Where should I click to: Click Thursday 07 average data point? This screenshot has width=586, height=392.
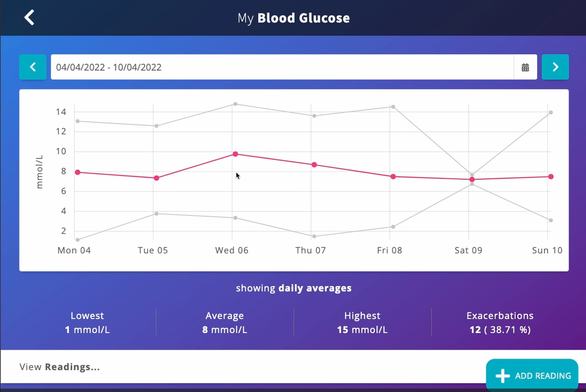click(314, 165)
